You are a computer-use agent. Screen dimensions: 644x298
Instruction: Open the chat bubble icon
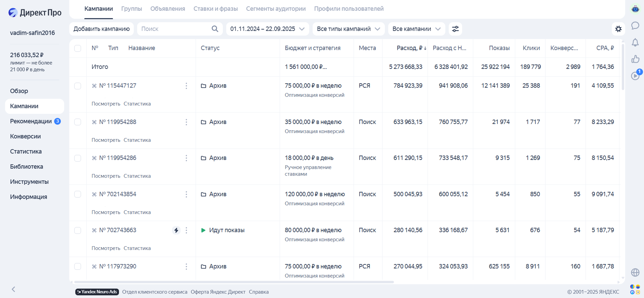[635, 26]
